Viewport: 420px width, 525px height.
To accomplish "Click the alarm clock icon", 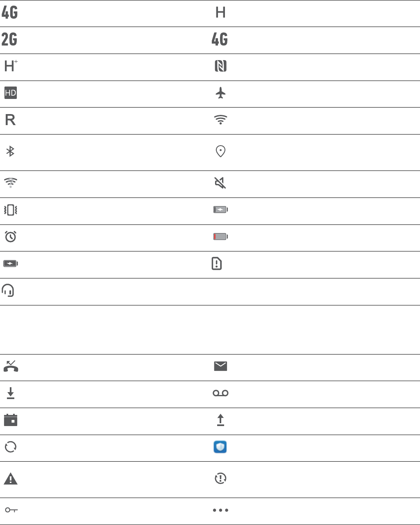I will [10, 237].
